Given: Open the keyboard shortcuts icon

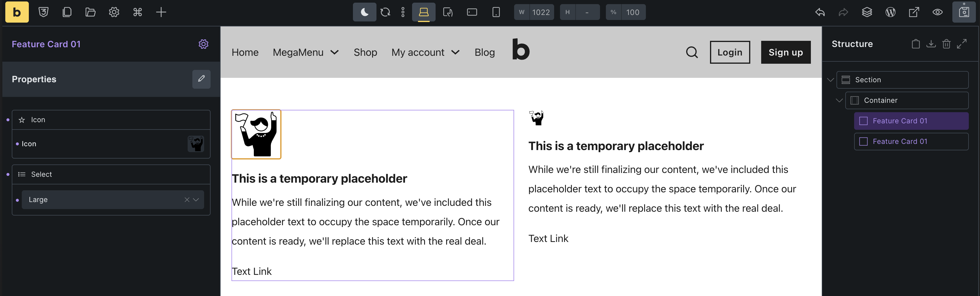Looking at the screenshot, I should (x=138, y=12).
